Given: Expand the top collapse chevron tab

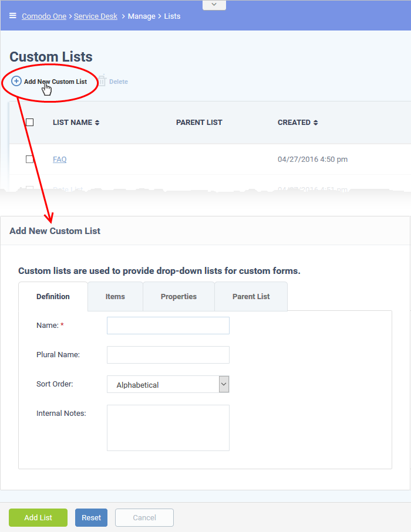Looking at the screenshot, I should (x=214, y=5).
